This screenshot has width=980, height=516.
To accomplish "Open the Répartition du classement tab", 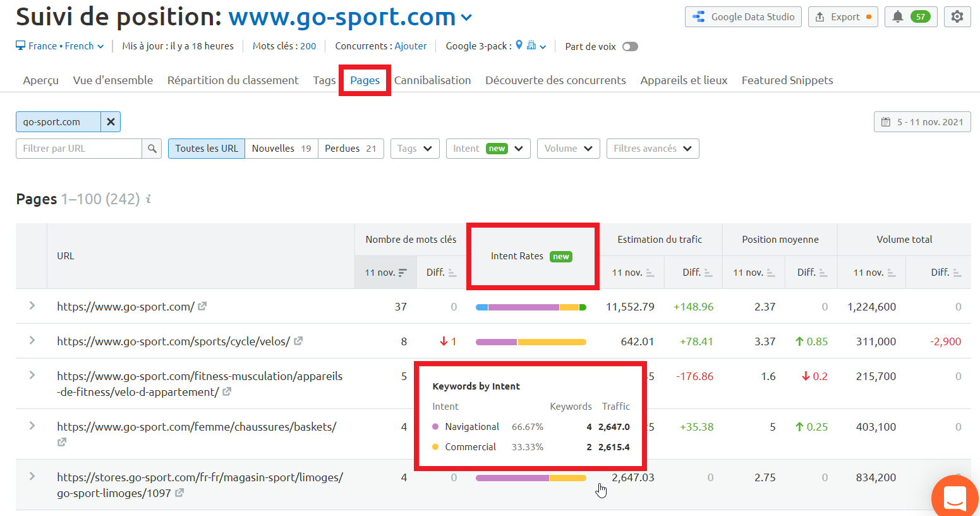I will click(x=233, y=80).
